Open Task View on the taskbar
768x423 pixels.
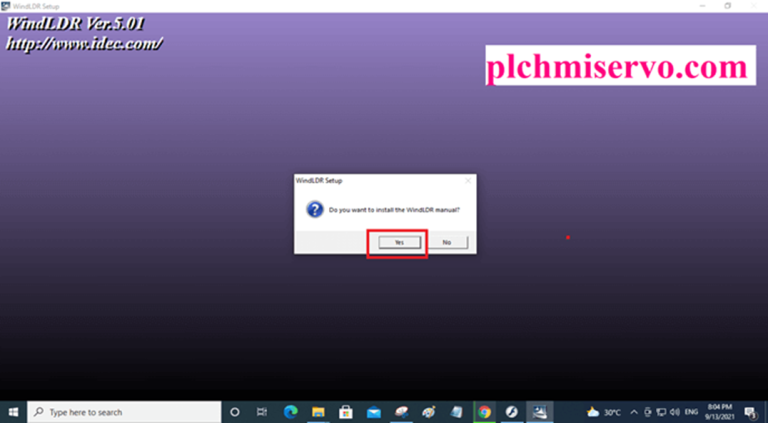pyautogui.click(x=262, y=411)
